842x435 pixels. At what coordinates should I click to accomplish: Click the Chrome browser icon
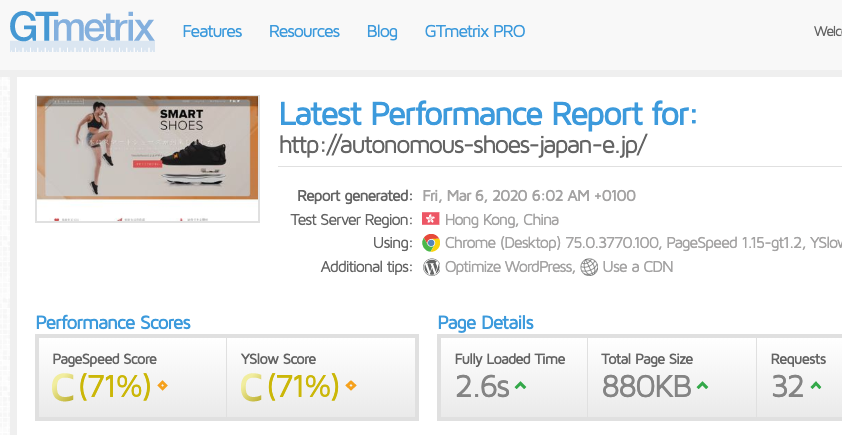[431, 243]
